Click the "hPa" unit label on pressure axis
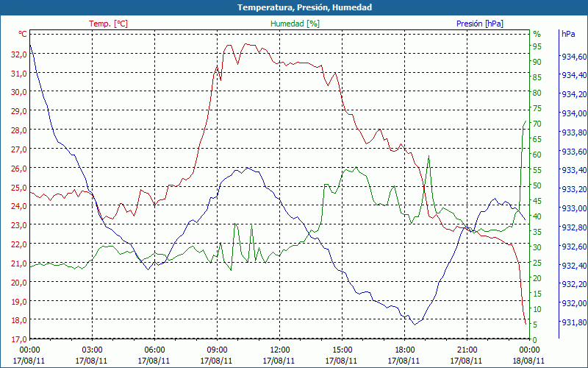This screenshot has width=588, height=368. (568, 34)
